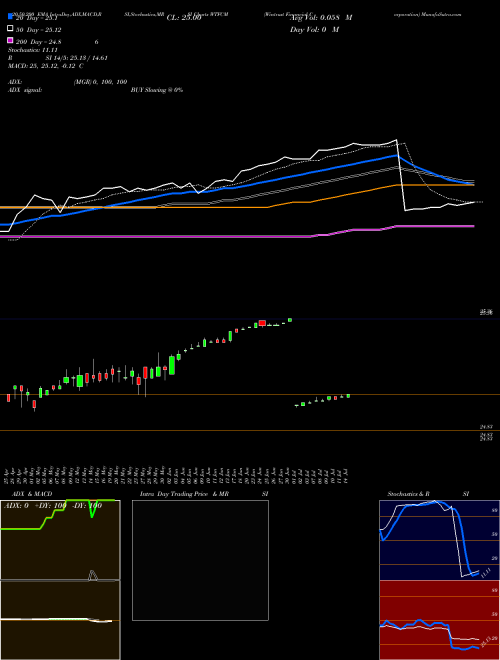The image size is (500, 660).
Task: Click the 'ADX: 0 +DY: 100 -DY: 100' readout
Action: point(53,506)
